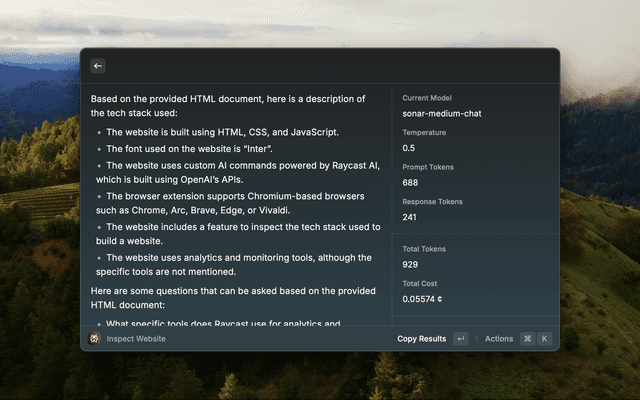This screenshot has width=640, height=400.
Task: Select the Inspect Website label
Action: point(136,339)
